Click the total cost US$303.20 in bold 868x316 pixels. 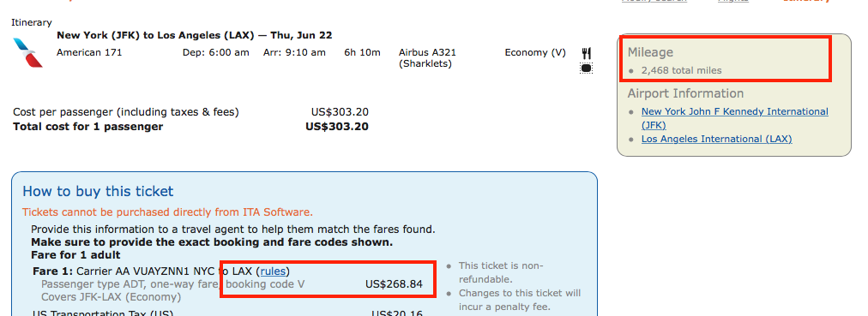337,127
